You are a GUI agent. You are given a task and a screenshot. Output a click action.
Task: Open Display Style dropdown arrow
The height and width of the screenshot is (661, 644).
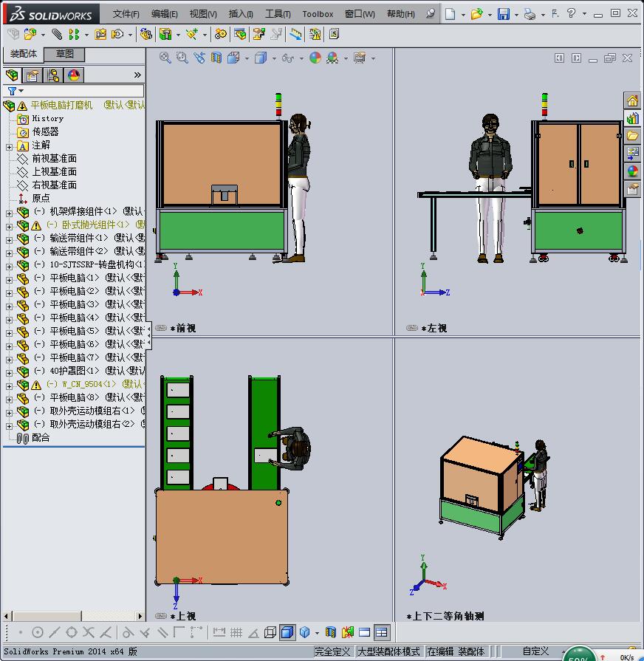click(x=275, y=58)
